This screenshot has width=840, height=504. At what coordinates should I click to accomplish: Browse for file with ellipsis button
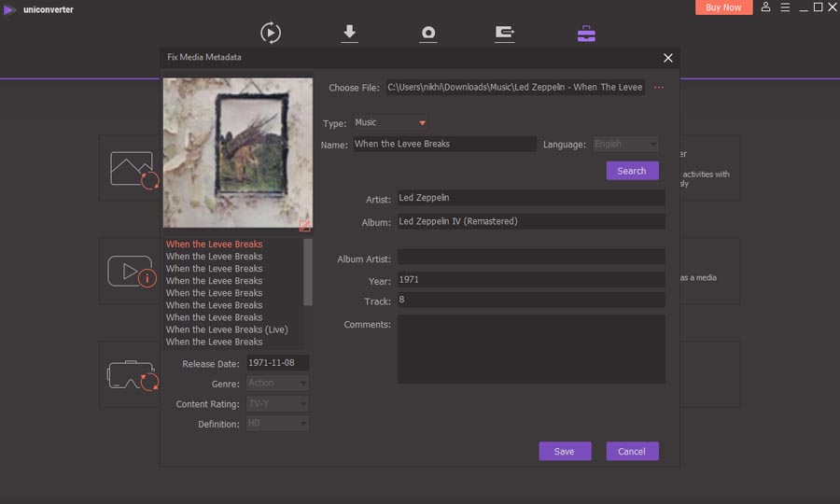658,88
